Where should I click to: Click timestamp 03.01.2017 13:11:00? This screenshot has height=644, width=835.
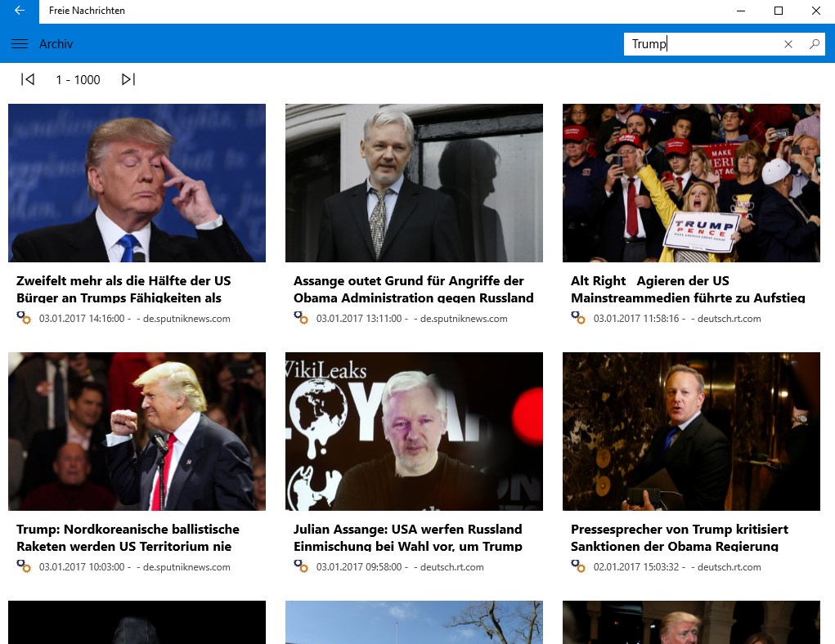[x=359, y=319]
